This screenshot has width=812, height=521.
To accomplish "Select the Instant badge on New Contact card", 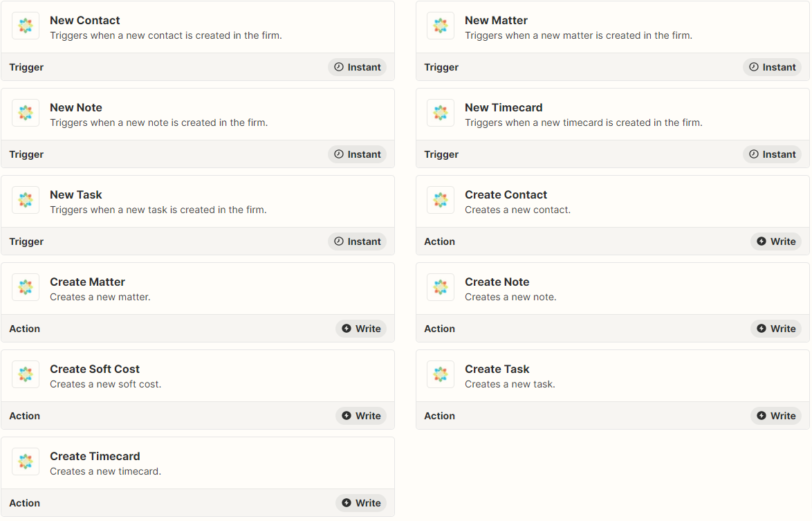I will (x=358, y=67).
